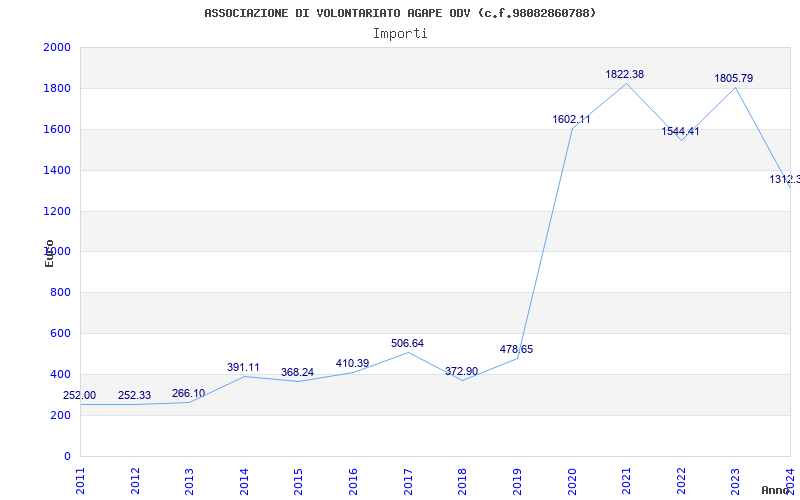Click the data label 368.24
Image resolution: width=800 pixels, height=500 pixels.
point(297,372)
